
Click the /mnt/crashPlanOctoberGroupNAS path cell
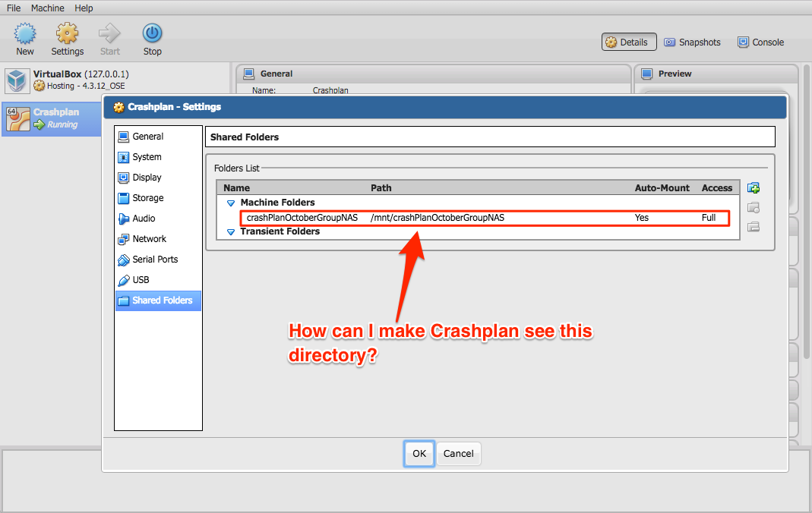point(437,218)
